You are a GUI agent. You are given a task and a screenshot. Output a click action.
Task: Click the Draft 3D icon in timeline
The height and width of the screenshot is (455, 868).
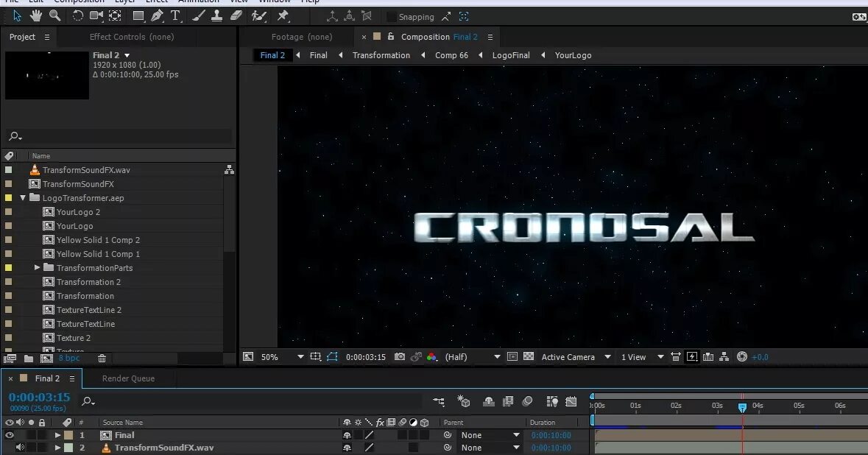[x=463, y=401]
